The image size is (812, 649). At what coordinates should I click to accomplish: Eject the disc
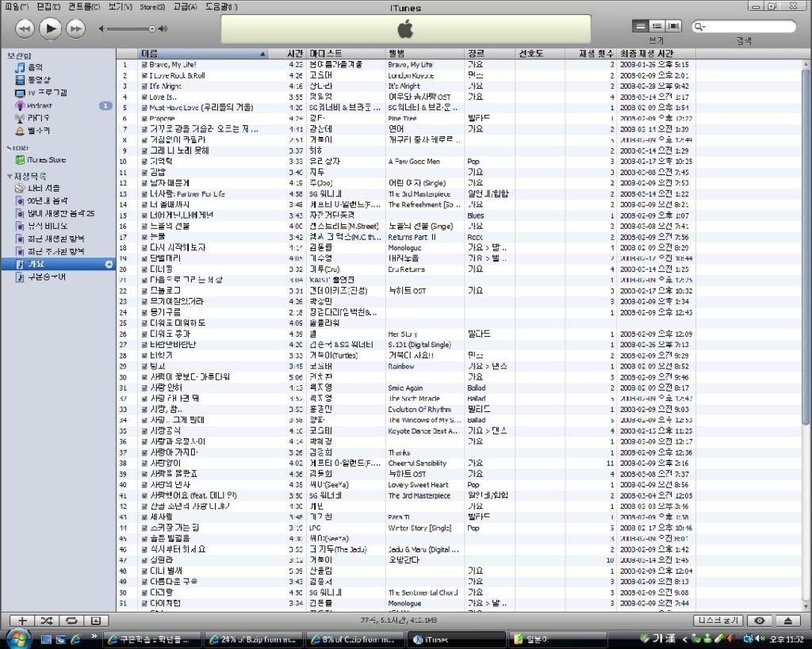coord(787,620)
